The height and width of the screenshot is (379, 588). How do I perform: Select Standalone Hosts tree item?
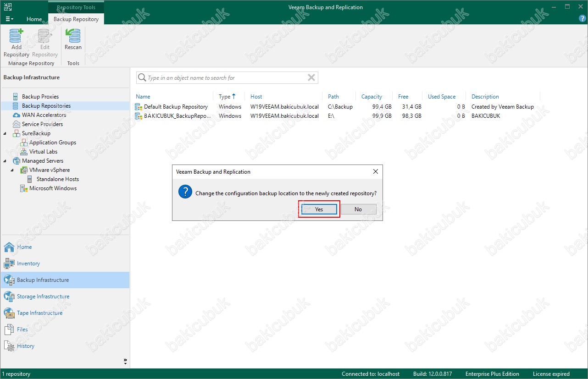[58, 179]
